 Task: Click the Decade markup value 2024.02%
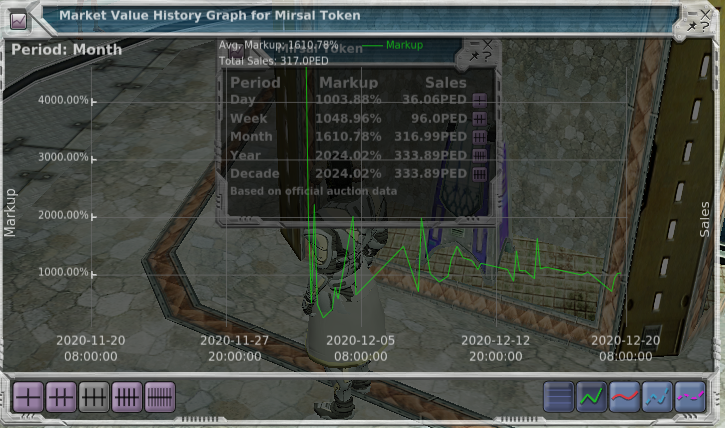(x=348, y=174)
